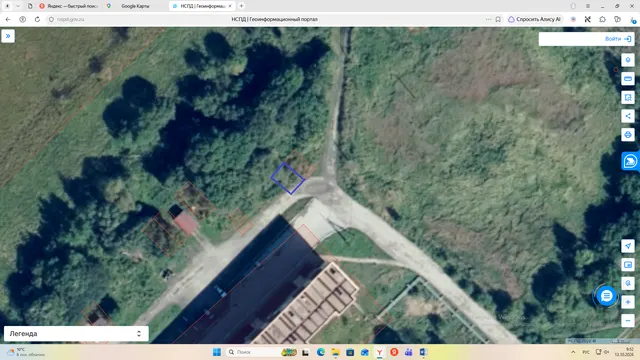
Task: Open the basemap layers switcher icon
Action: pyautogui.click(x=628, y=264)
